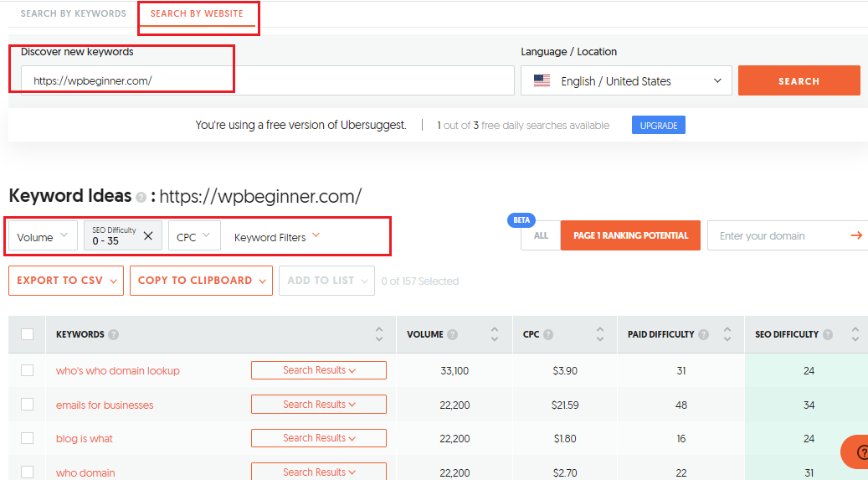Open the orange help chat bubble

pos(855,452)
